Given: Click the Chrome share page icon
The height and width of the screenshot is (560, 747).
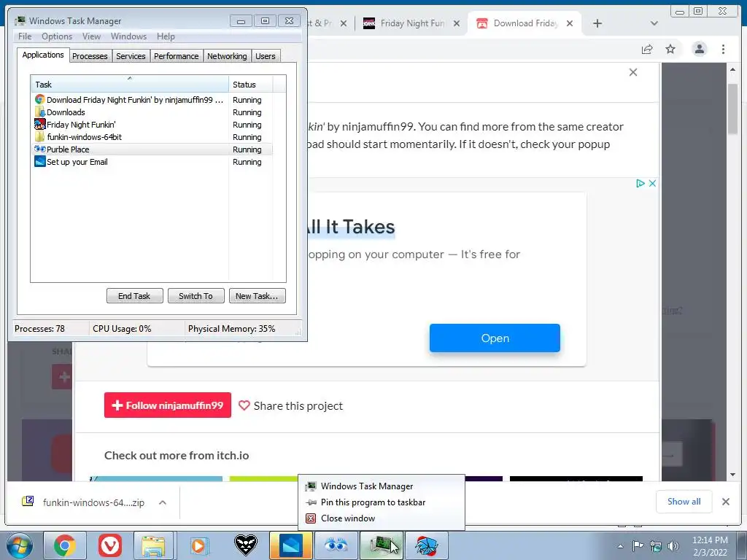Looking at the screenshot, I should [647, 49].
